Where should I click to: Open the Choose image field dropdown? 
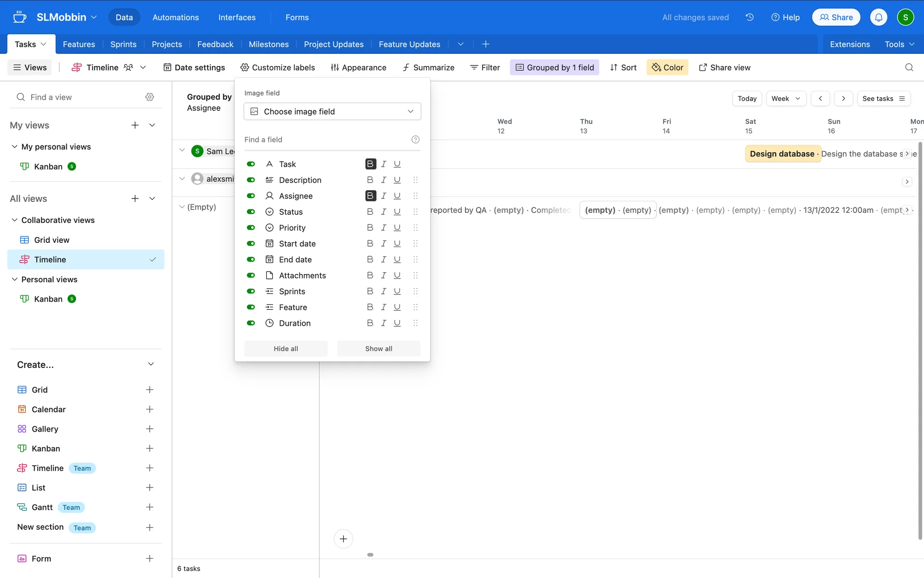click(332, 112)
